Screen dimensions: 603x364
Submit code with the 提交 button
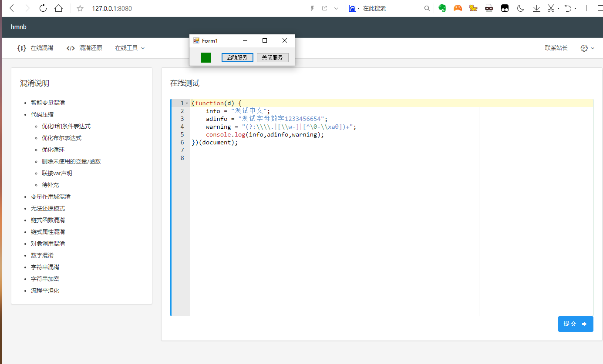click(575, 324)
